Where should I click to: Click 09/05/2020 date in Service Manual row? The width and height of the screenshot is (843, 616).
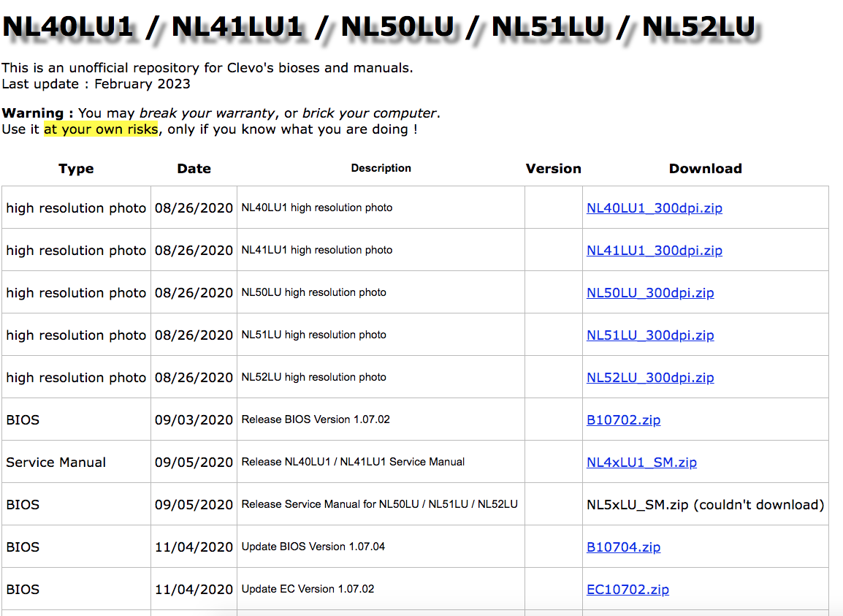pos(194,463)
